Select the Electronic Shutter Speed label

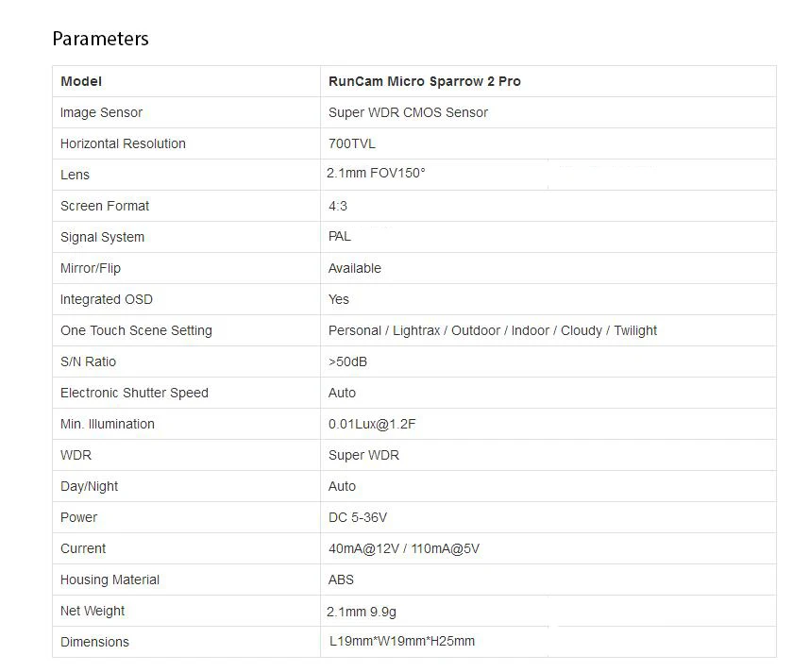pos(134,393)
